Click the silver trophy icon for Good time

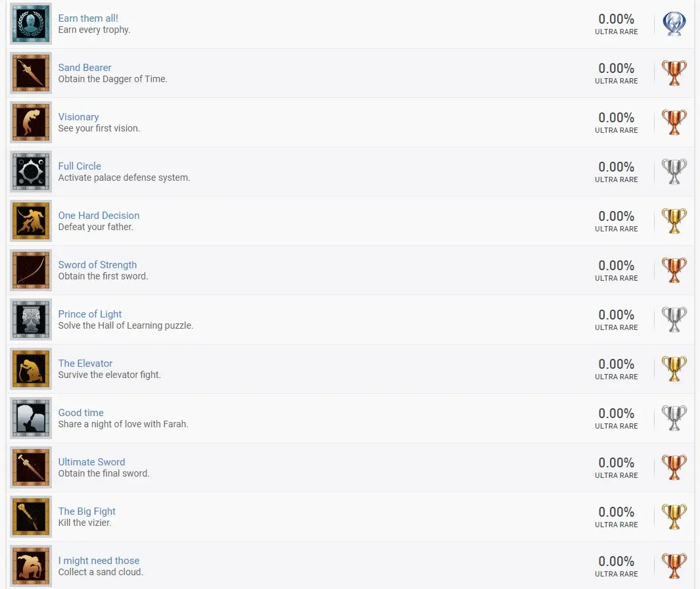pyautogui.click(x=674, y=419)
